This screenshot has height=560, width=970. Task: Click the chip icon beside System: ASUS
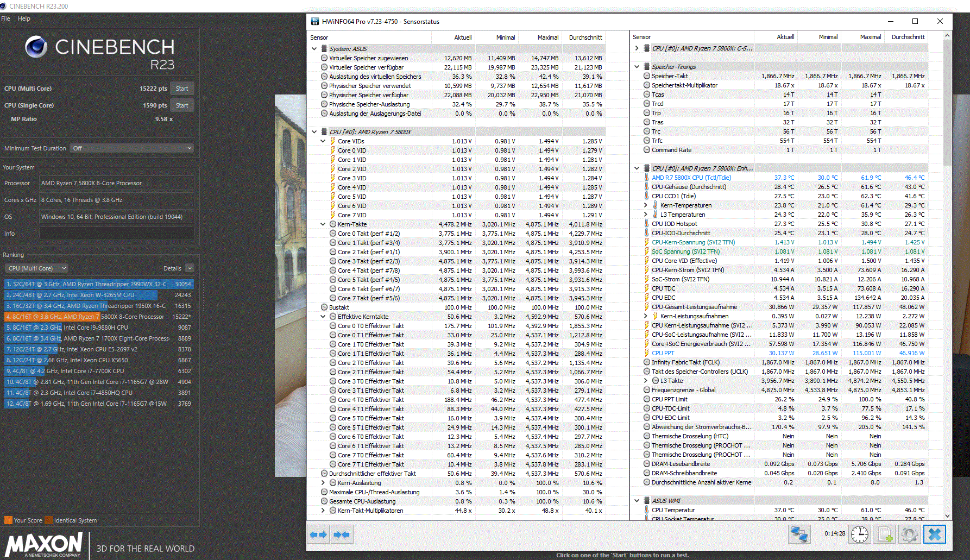324,48
